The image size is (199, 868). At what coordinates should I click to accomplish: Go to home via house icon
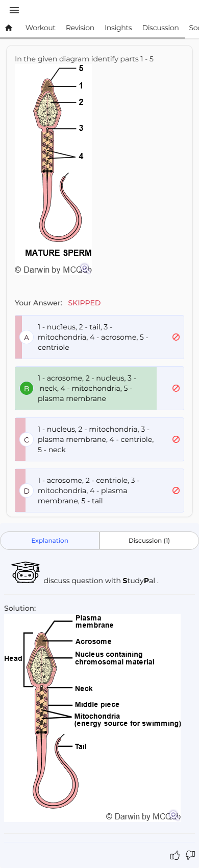(x=9, y=28)
